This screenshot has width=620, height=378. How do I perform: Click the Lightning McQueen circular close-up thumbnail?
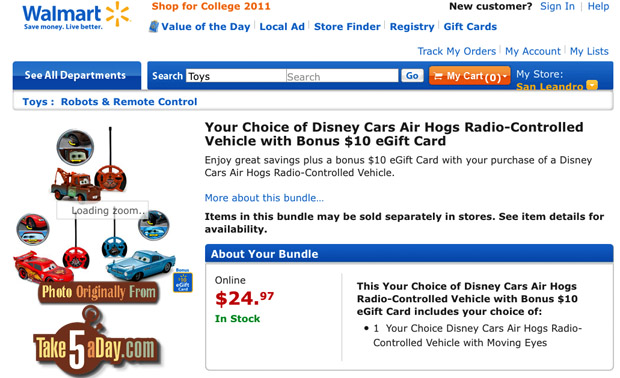coord(33,229)
